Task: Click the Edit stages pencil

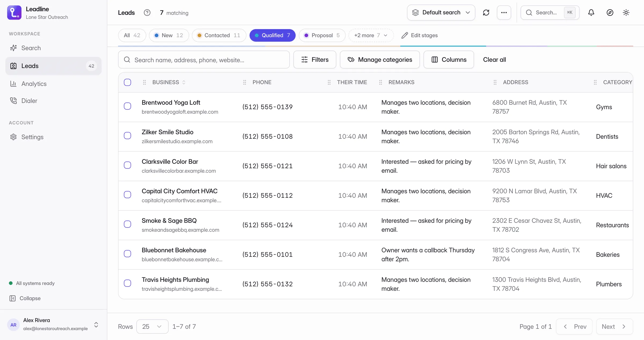Action: (419, 35)
